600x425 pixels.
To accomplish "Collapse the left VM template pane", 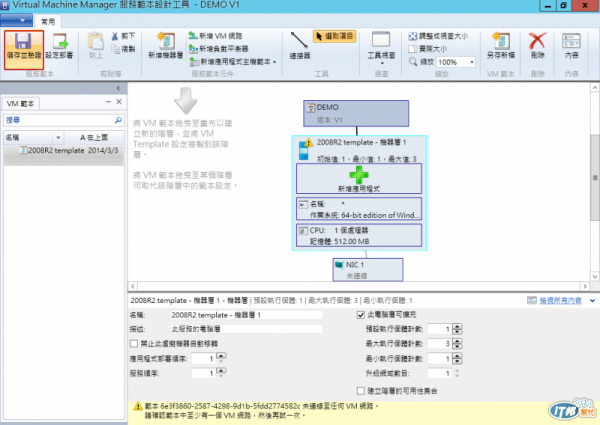I will pyautogui.click(x=118, y=88).
